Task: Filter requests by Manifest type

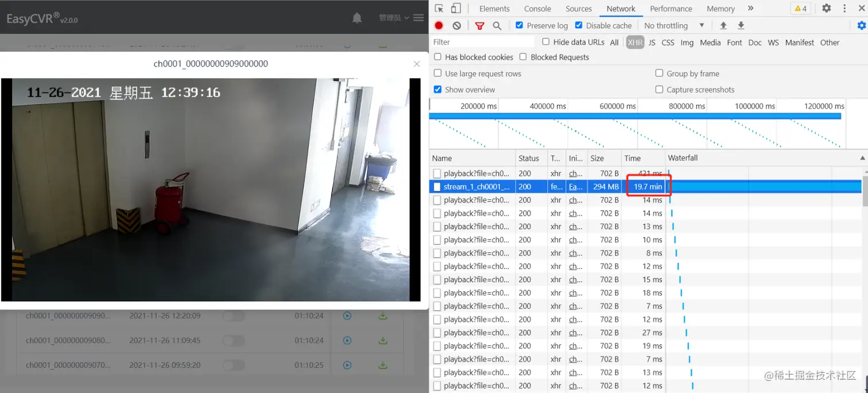Action: coord(800,42)
